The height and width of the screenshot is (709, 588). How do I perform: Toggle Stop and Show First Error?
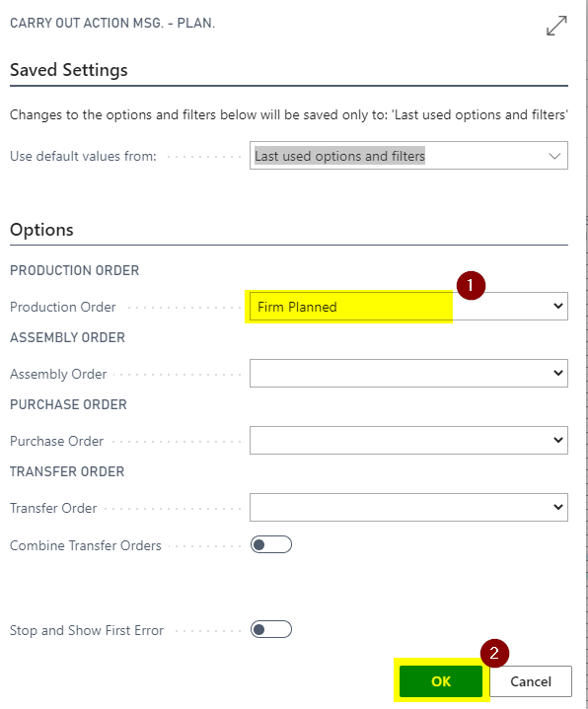coord(271,629)
